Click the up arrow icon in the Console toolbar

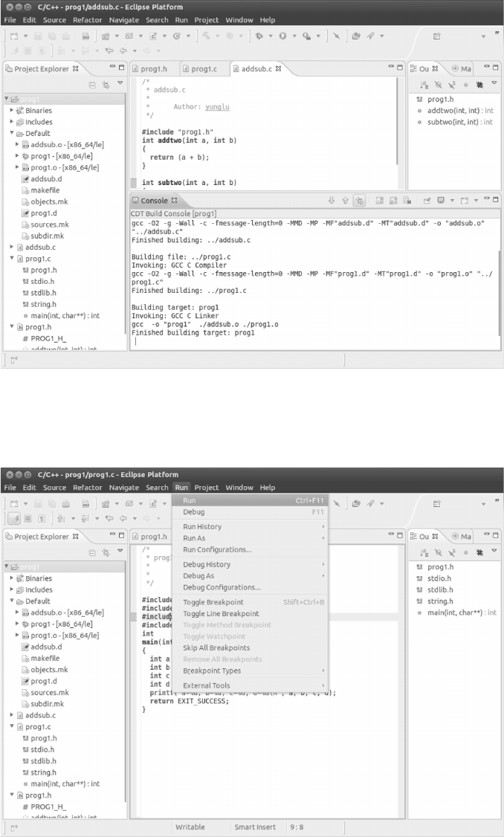[x=346, y=200]
